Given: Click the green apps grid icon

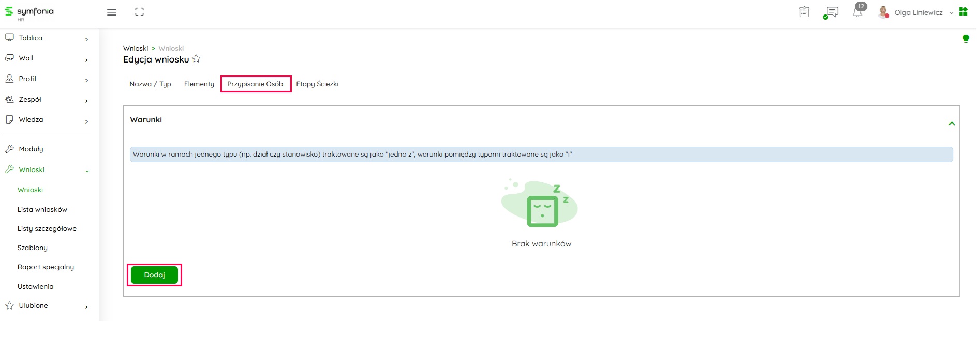Looking at the screenshot, I should (963, 12).
